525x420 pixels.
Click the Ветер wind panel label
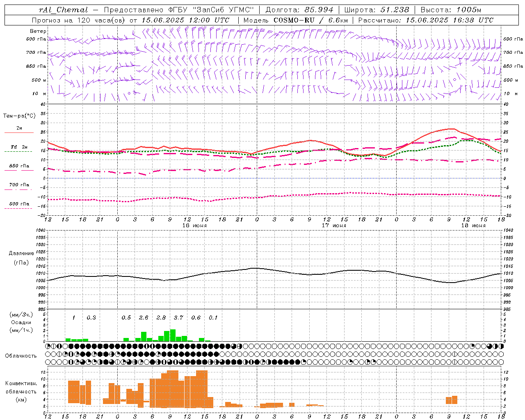[38, 31]
